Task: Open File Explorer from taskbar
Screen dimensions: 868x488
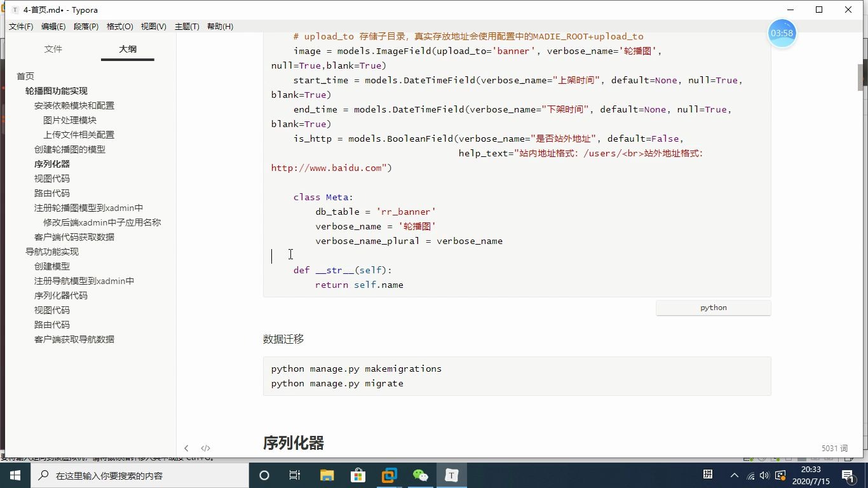Action: [x=327, y=475]
